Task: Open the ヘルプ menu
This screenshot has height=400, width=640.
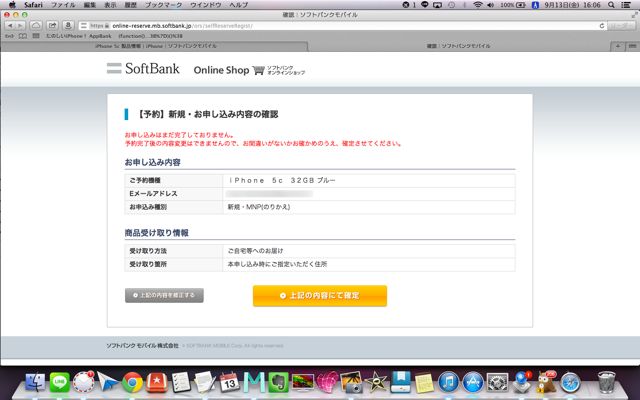Action: (238, 5)
